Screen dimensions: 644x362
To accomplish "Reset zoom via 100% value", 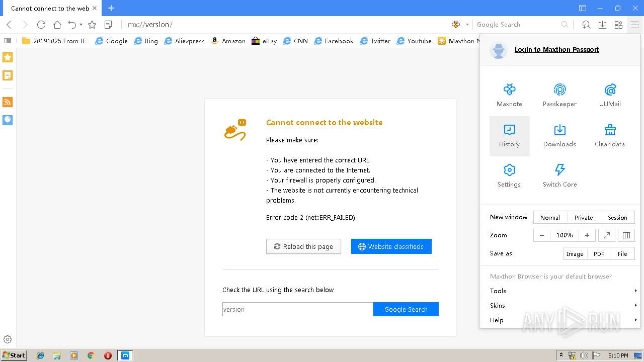I will [565, 235].
